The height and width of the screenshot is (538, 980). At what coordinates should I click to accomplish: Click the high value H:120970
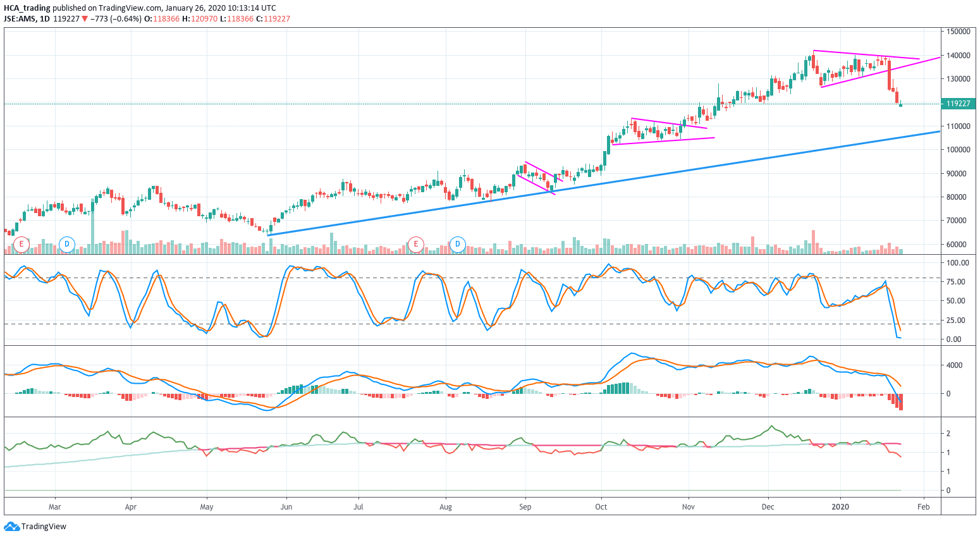[x=200, y=18]
